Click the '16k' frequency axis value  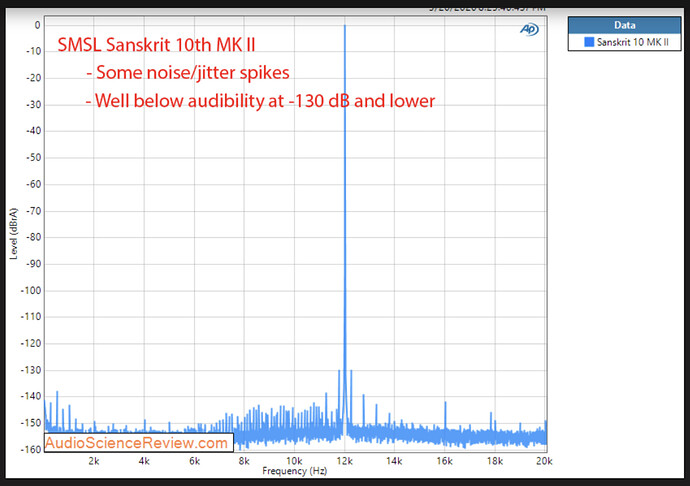(x=444, y=461)
